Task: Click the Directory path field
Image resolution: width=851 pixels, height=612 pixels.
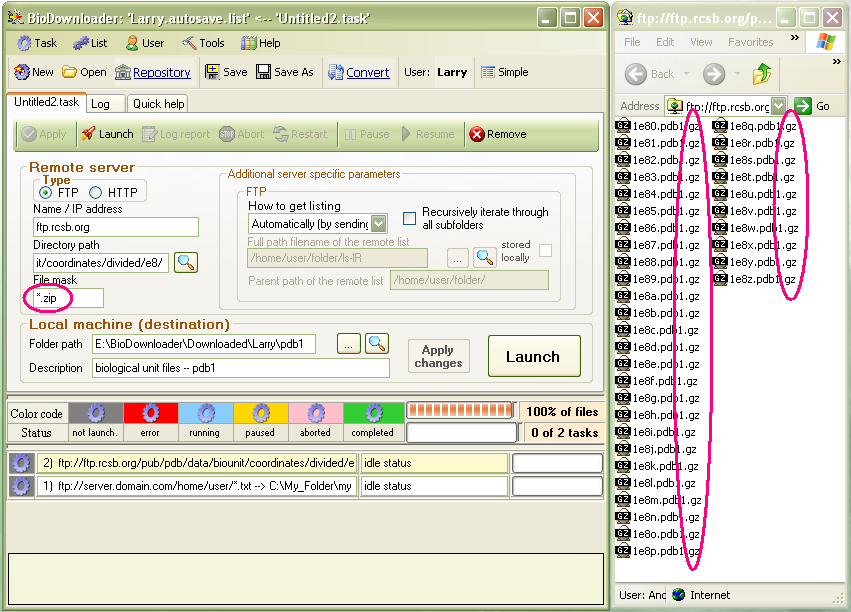Action: tap(101, 263)
